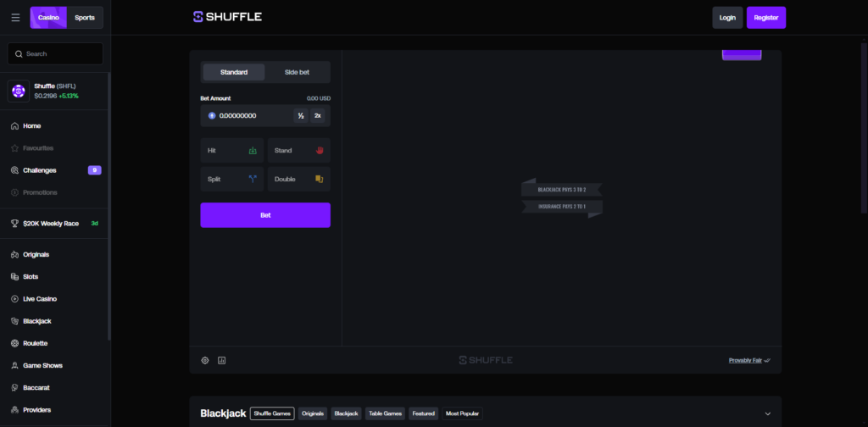
Task: Click the page vertical scrollbar
Action: pos(864,127)
